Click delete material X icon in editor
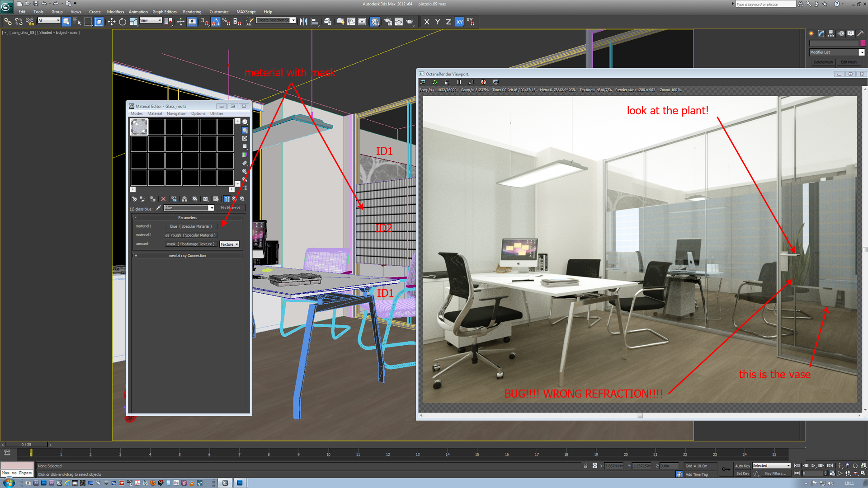Image resolution: width=868 pixels, height=488 pixels. [x=164, y=199]
